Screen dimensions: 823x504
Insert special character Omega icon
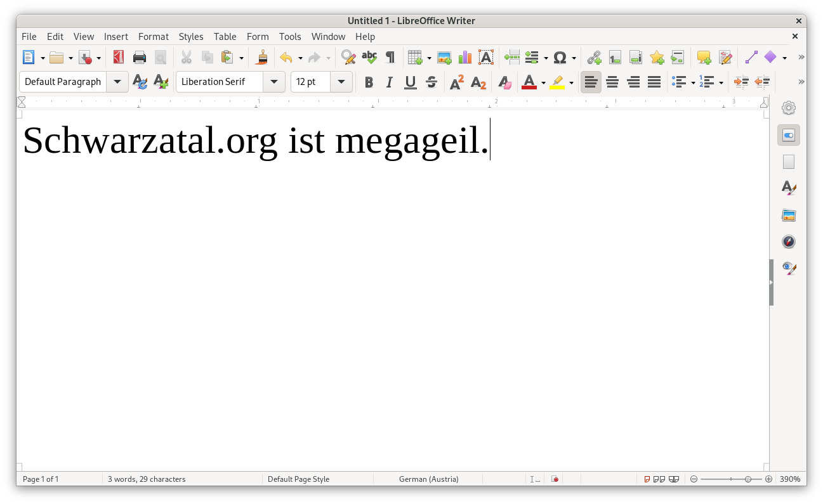(x=560, y=58)
